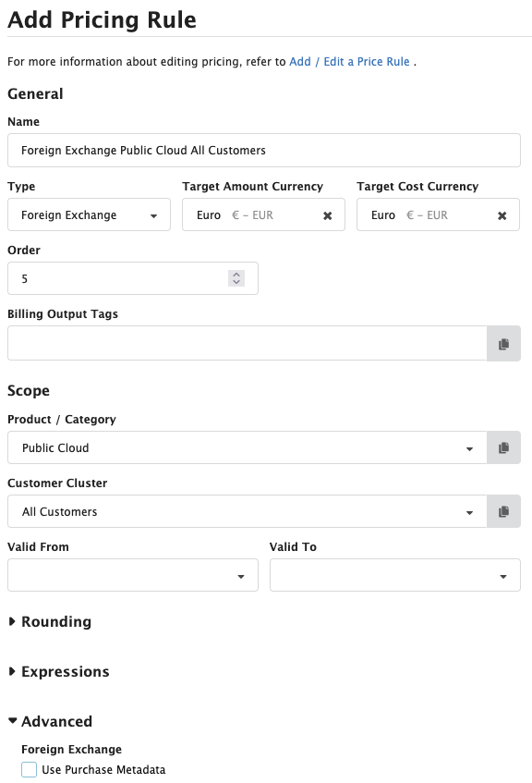The image size is (532, 783).
Task: Open Add / Edit a Price Rule link
Action: [x=349, y=61]
